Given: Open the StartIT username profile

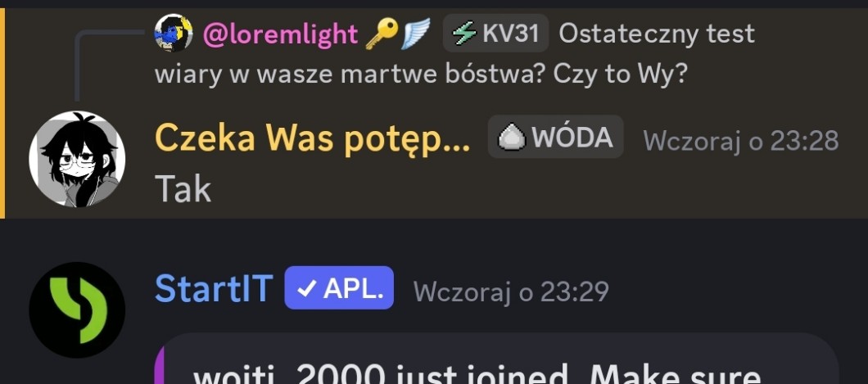Looking at the screenshot, I should click(215, 288).
